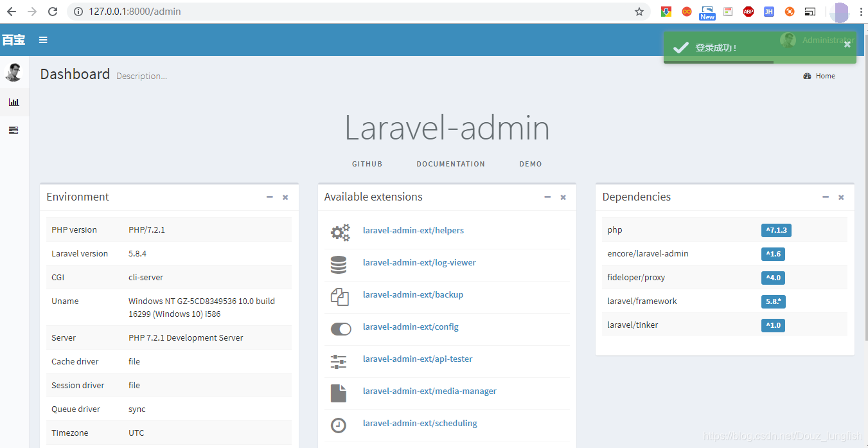Open the laravel-admin-ext/backup link
868x448 pixels.
pos(413,294)
